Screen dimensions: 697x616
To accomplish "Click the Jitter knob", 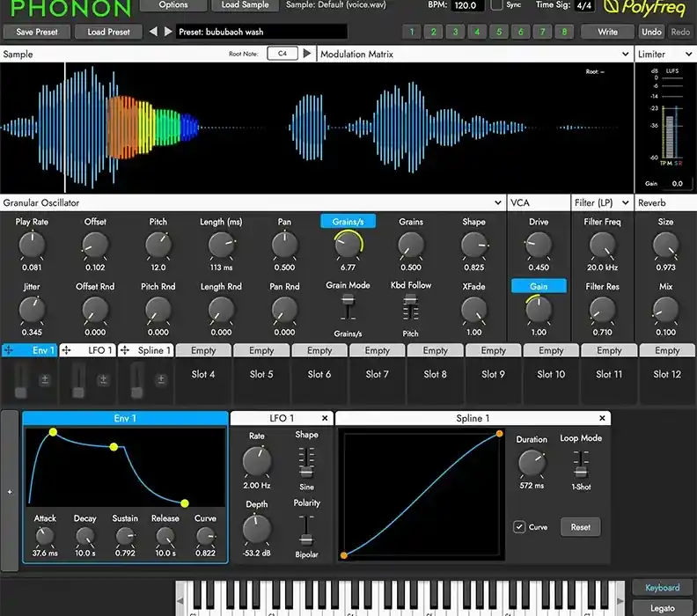I will (x=32, y=310).
